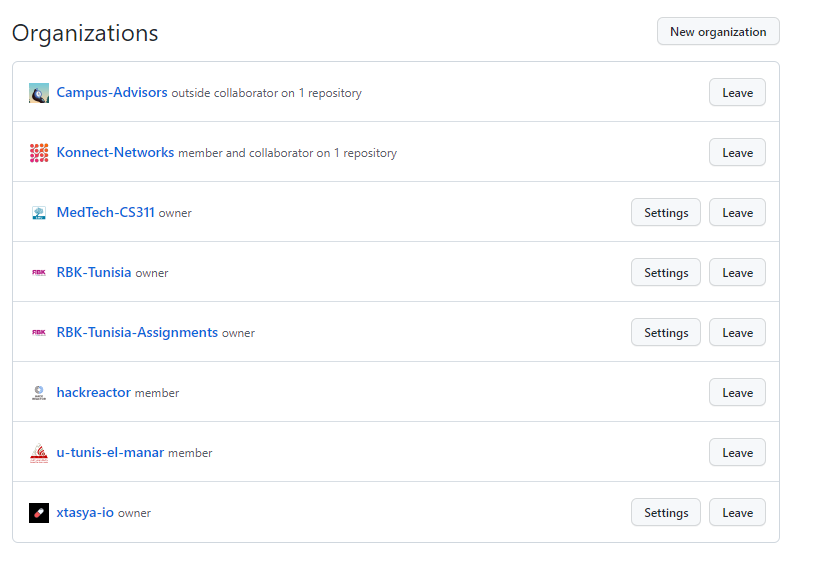
Task: Leave the Campus-Advisors organization
Action: [737, 92]
